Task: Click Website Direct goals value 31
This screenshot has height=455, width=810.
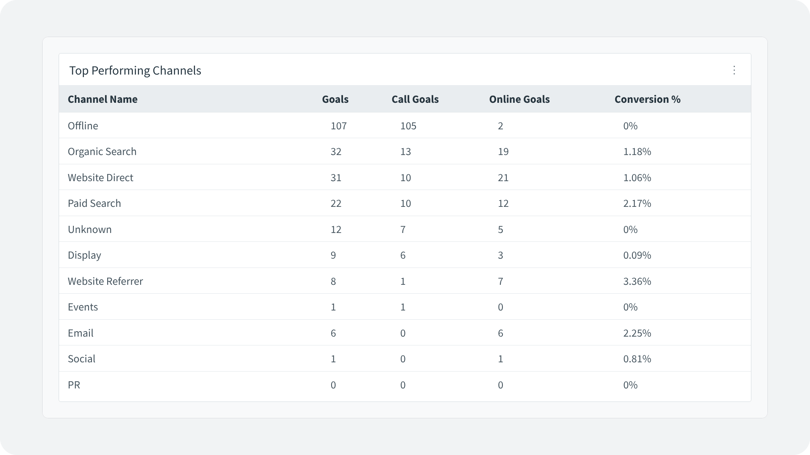Action: [336, 178]
